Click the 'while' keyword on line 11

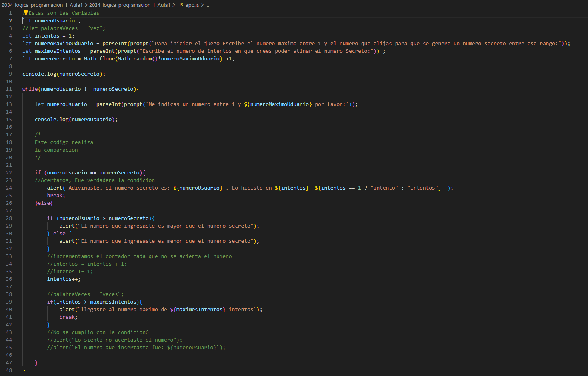click(30, 89)
